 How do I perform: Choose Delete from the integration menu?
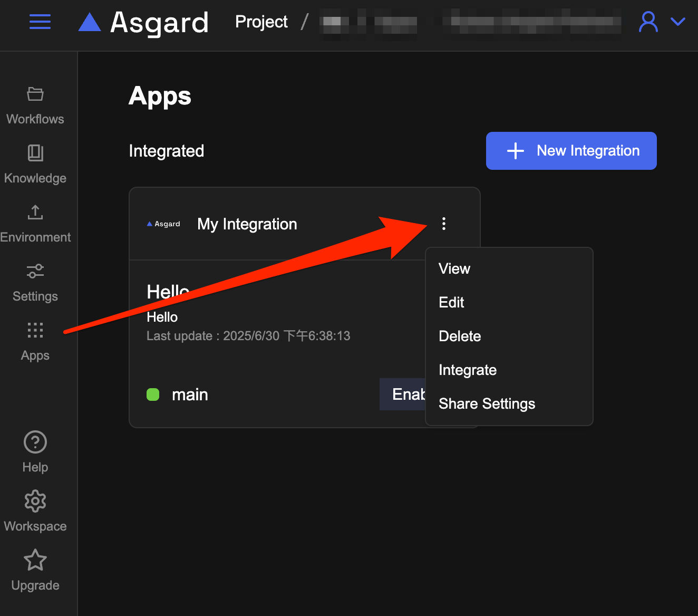460,336
